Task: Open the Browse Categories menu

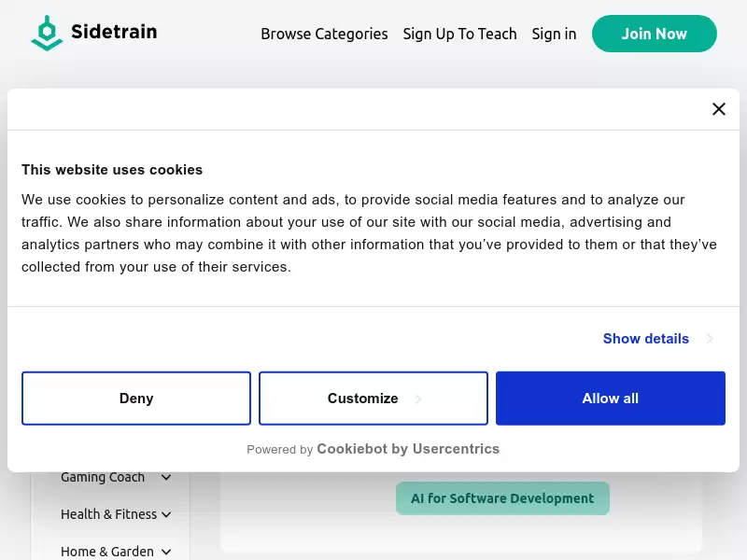Action: click(x=324, y=34)
